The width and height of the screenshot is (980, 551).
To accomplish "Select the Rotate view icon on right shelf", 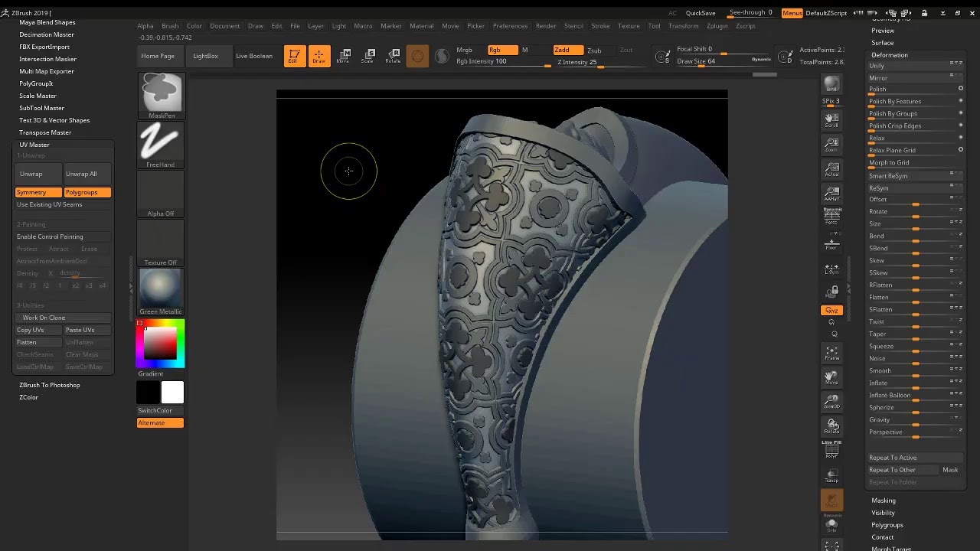I will point(831,425).
